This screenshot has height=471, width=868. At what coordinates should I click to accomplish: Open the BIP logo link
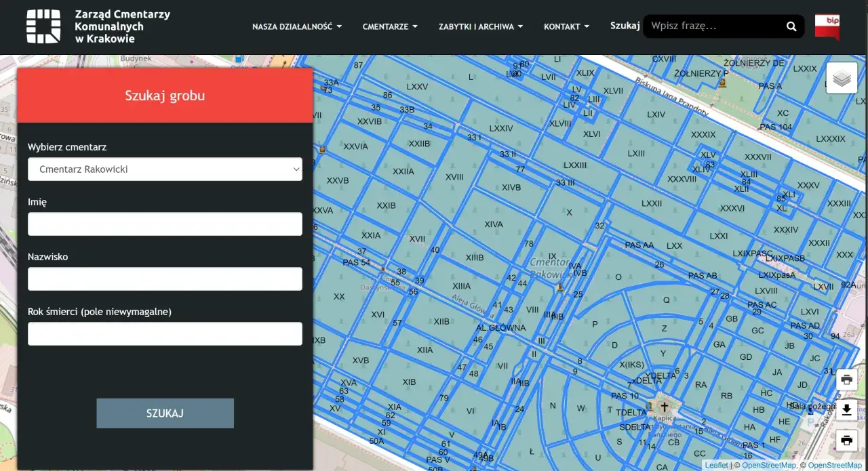click(827, 26)
